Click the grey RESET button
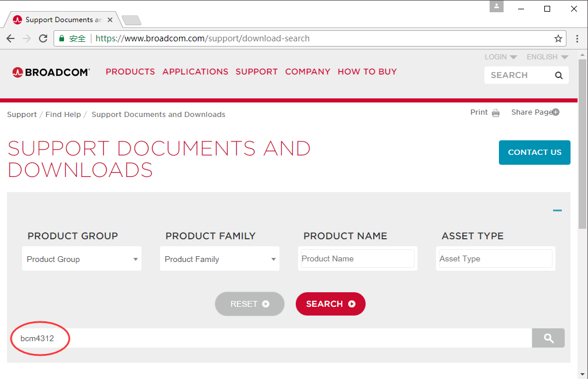Screen dimensions: 588x379 (x=250, y=304)
